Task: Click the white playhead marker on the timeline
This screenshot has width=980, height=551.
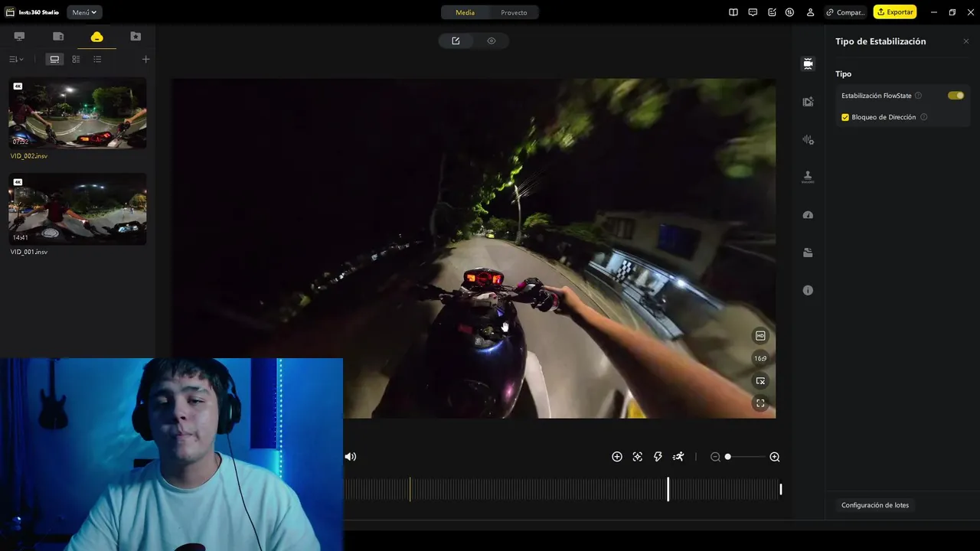Action: pos(668,489)
